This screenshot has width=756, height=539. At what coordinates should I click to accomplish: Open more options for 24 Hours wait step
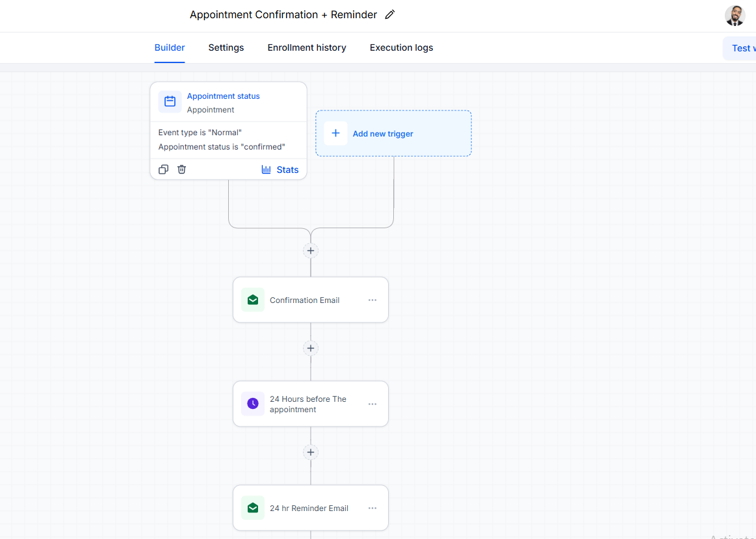click(x=372, y=404)
